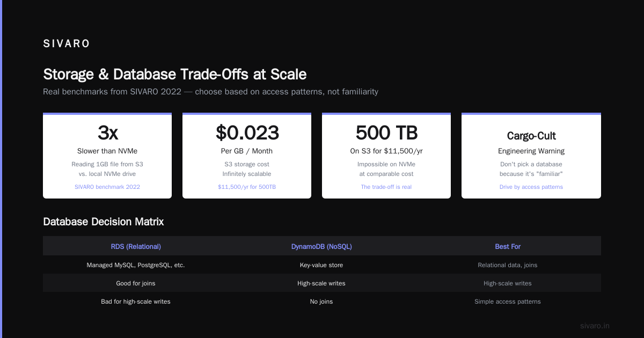The height and width of the screenshot is (338, 644).
Task: Select the 3x statistic value
Action: [107, 133]
